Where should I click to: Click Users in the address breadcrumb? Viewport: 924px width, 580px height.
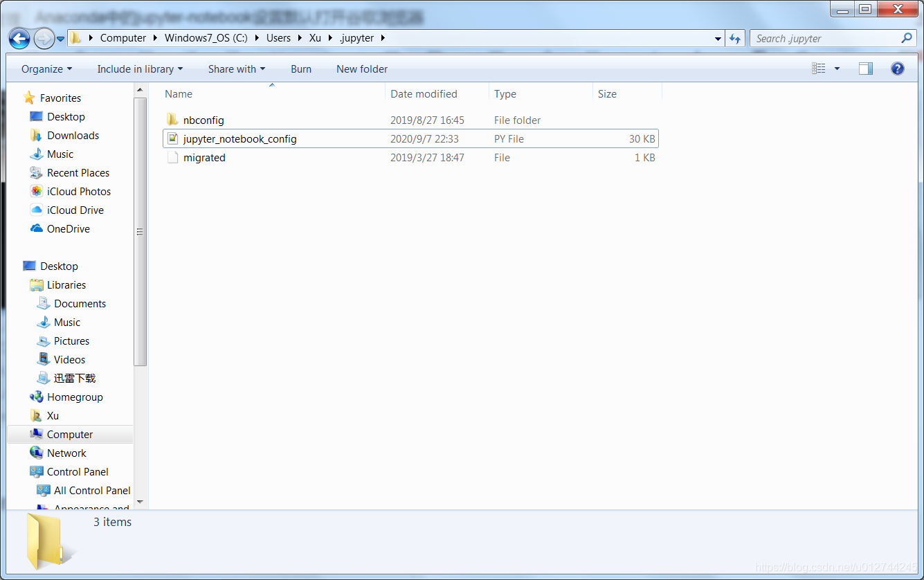[x=278, y=38]
